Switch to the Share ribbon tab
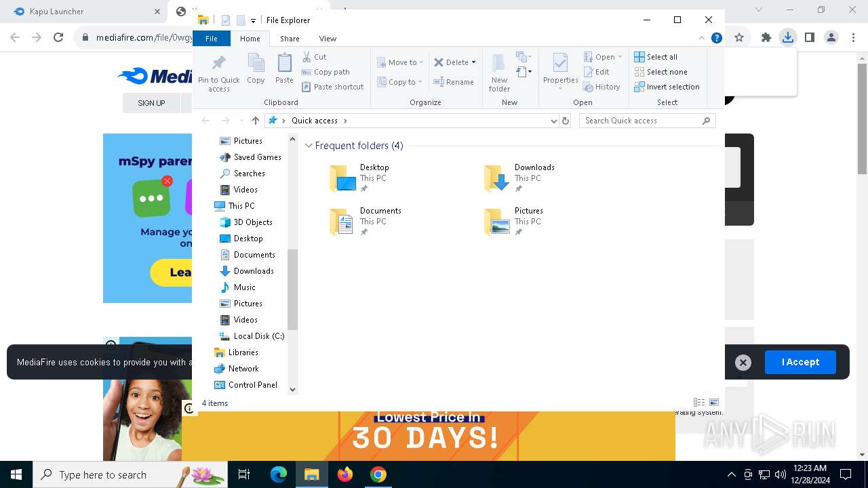The image size is (868, 488). tap(290, 39)
